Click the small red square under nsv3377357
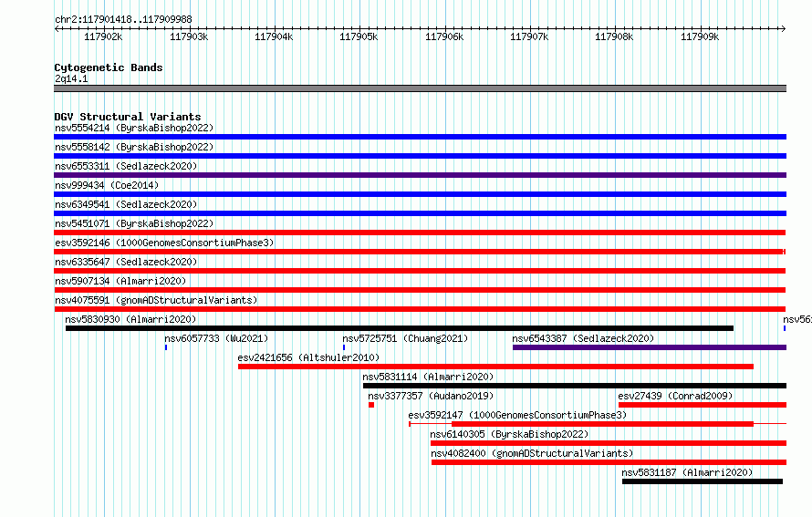 pos(371,405)
